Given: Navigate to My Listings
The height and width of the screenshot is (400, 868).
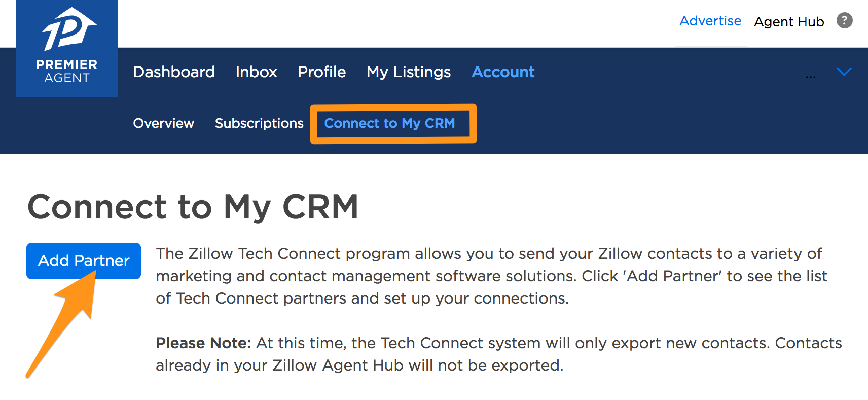Looking at the screenshot, I should (409, 72).
